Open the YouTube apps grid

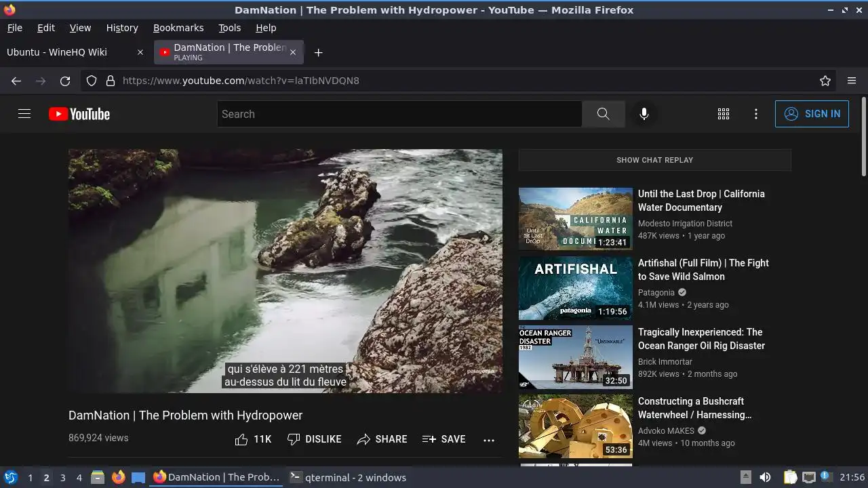[x=724, y=114]
